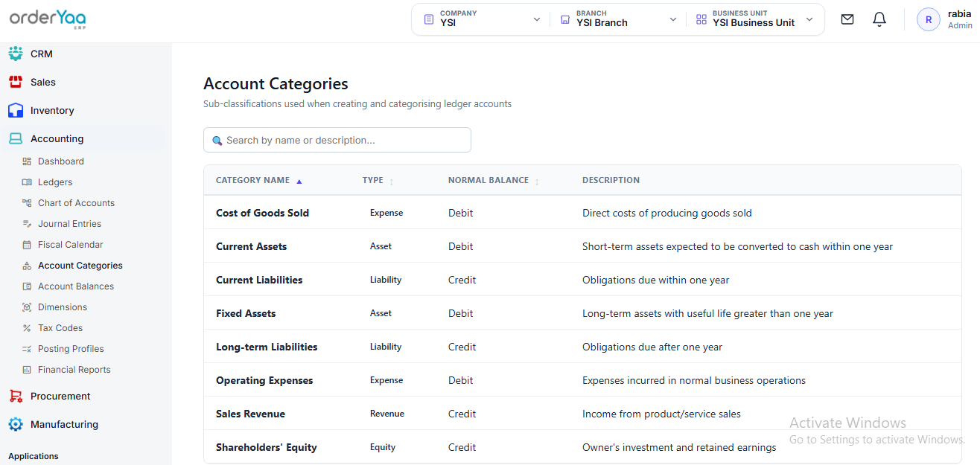Click the rabia Admin profile name
980x465 pixels.
[x=960, y=19]
